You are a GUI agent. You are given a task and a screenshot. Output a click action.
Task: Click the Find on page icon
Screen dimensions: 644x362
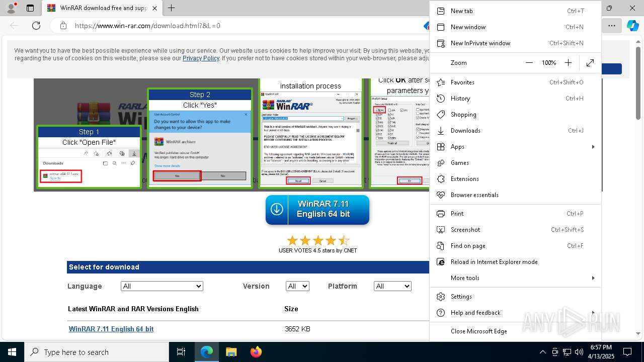pos(441,246)
